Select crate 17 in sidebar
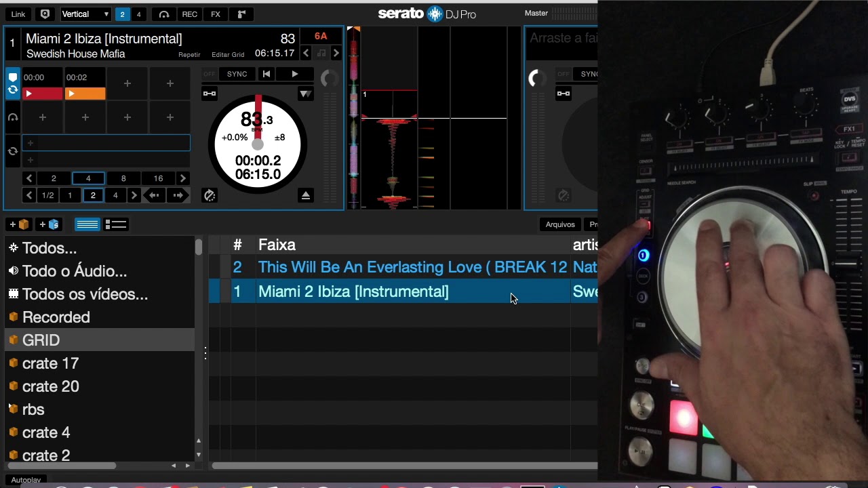 point(100,363)
